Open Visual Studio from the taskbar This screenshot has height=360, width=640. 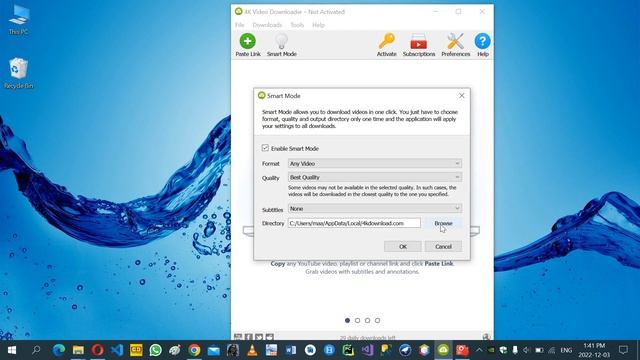click(x=367, y=350)
